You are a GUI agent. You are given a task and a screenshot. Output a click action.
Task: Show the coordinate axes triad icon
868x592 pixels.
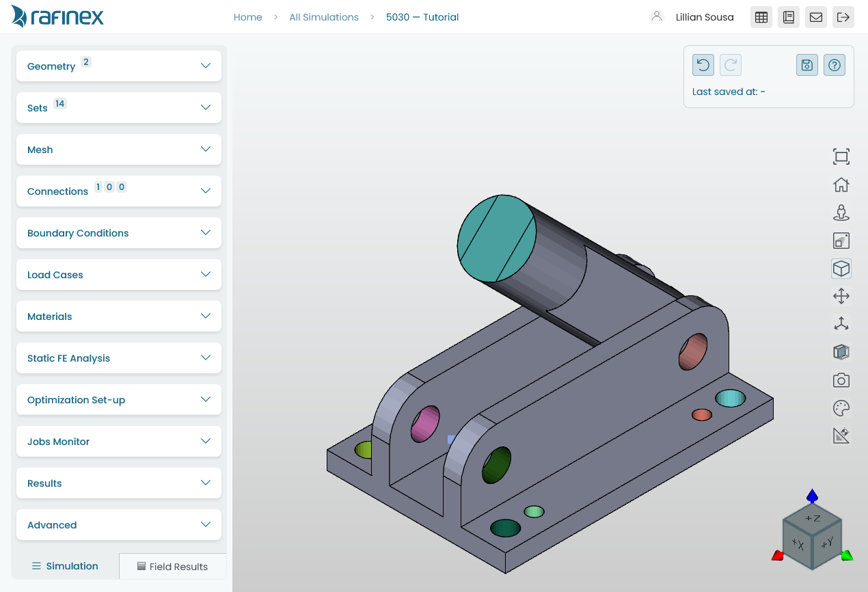[841, 324]
